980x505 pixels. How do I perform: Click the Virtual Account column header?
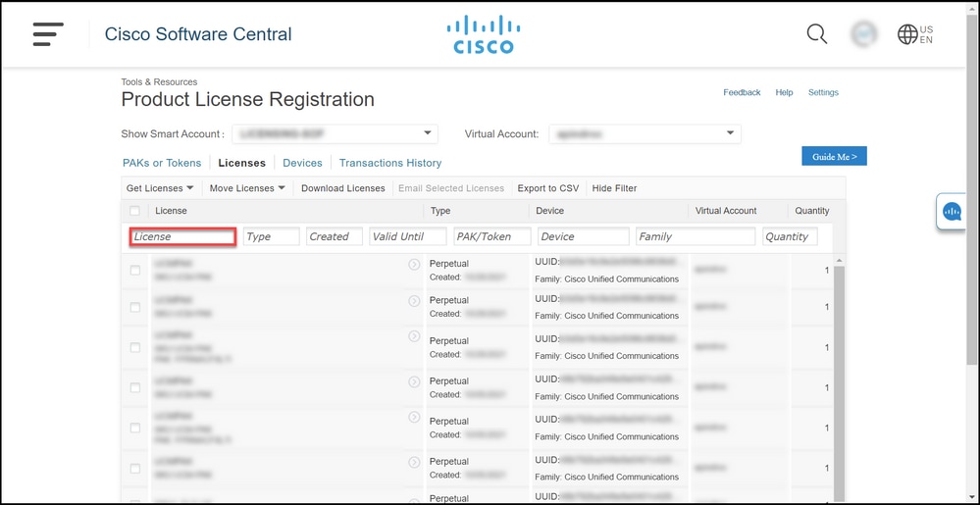click(x=726, y=211)
